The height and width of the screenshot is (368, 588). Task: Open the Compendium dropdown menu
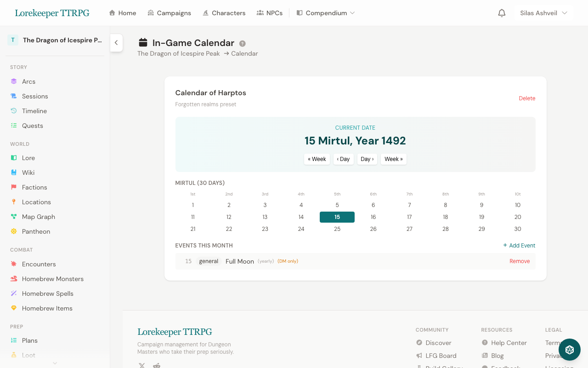pyautogui.click(x=325, y=13)
